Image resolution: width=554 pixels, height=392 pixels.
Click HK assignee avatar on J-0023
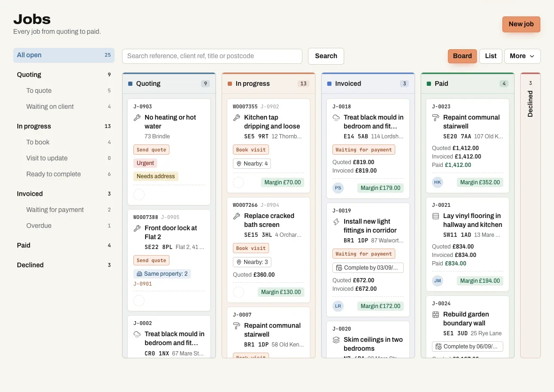coord(438,182)
